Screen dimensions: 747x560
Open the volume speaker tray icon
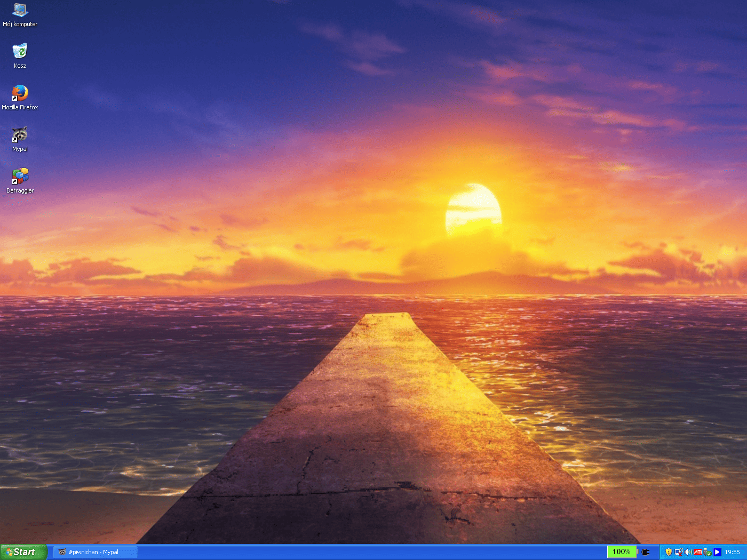tap(688, 552)
